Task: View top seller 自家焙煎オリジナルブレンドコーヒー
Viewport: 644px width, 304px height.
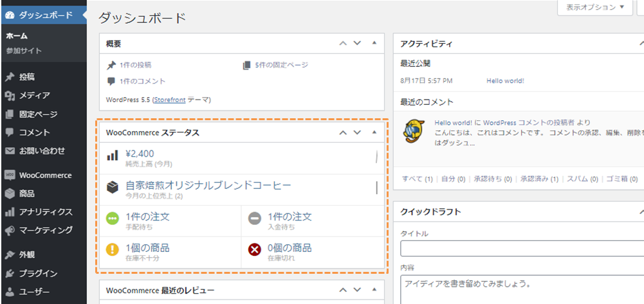Action: (x=208, y=186)
